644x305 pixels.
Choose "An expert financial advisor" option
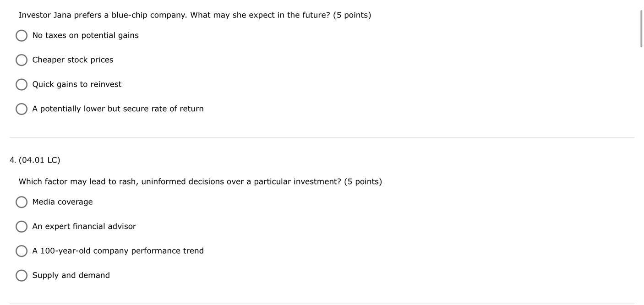(x=22, y=227)
